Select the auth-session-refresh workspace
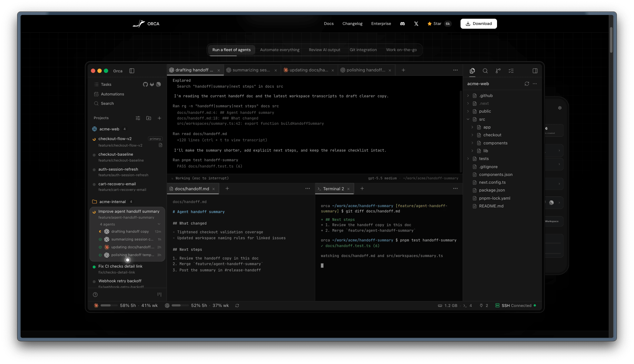The height and width of the screenshot is (364, 634). tap(127, 172)
